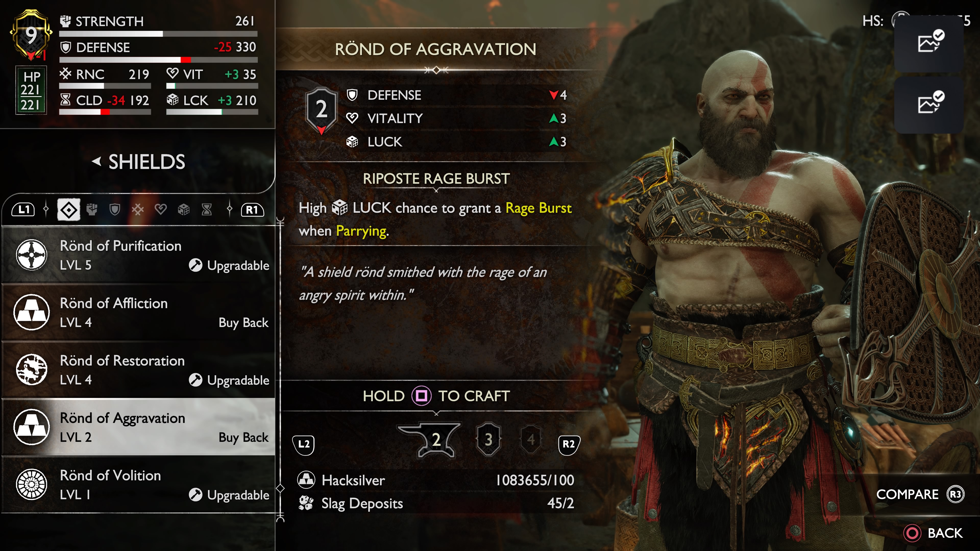Viewport: 980px width, 551px height.
Task: Click L1 to go to previous filter
Action: click(23, 209)
